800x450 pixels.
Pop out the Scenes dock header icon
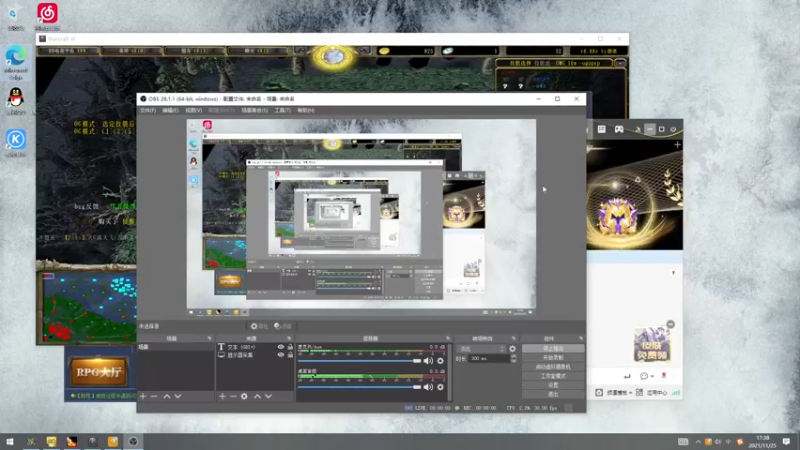click(209, 338)
